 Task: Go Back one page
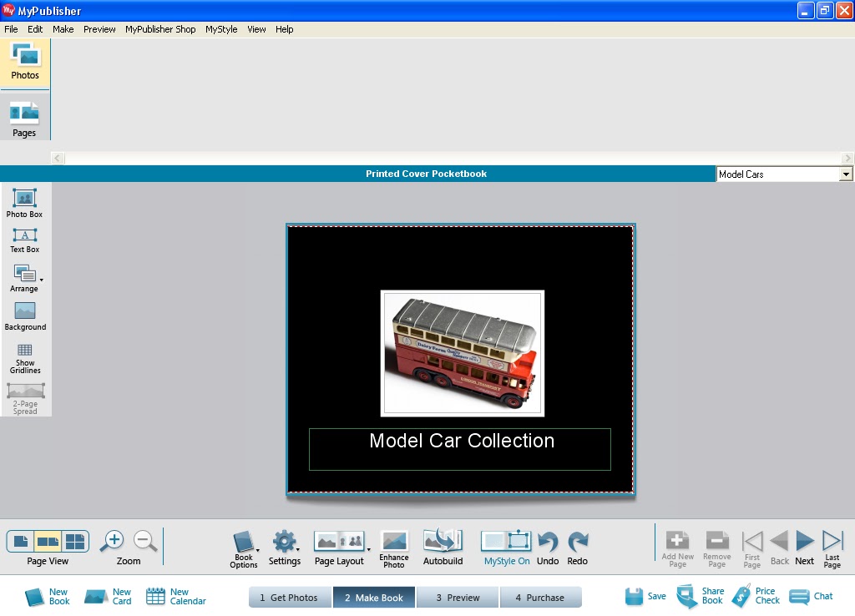pyautogui.click(x=779, y=548)
